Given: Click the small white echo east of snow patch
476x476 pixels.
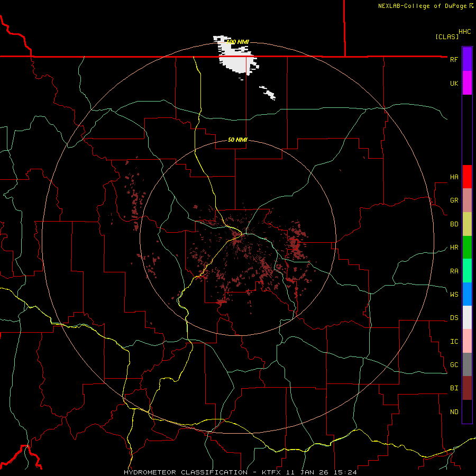Looking at the screenshot, I should (x=268, y=92).
